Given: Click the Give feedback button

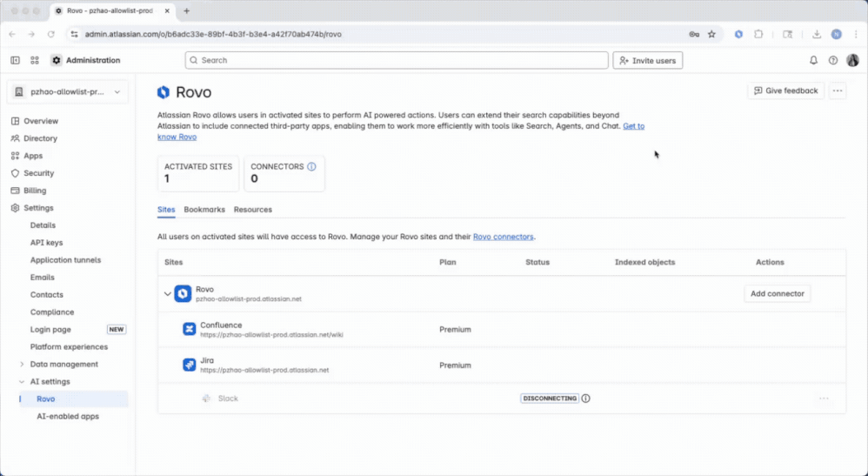Looking at the screenshot, I should coord(786,91).
